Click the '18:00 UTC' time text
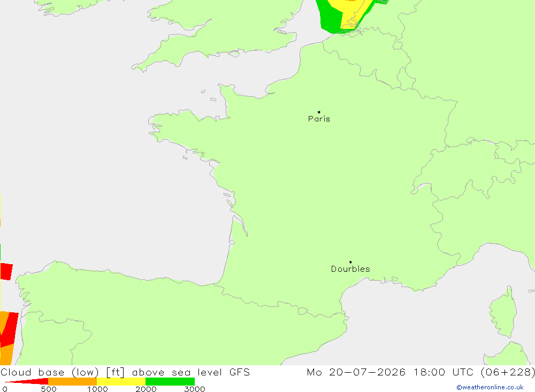Screen dimensions: 535x392 (443, 372)
